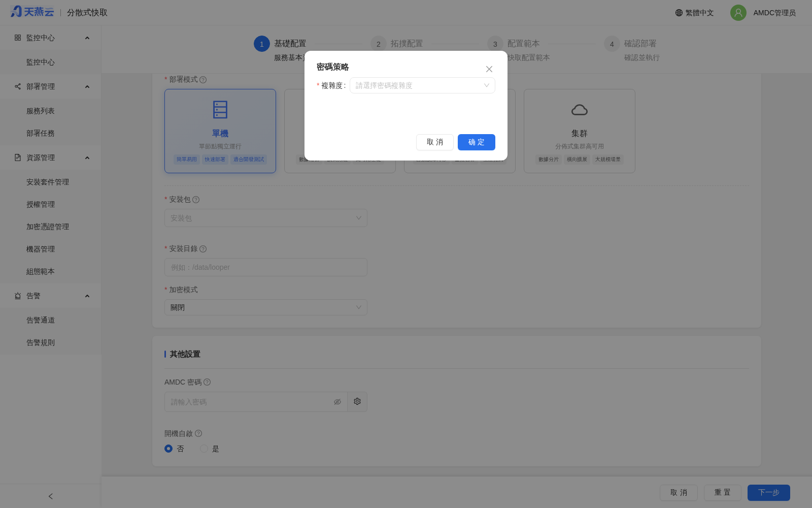Collapse 資源管理 sidebar group chevron

pyautogui.click(x=87, y=157)
